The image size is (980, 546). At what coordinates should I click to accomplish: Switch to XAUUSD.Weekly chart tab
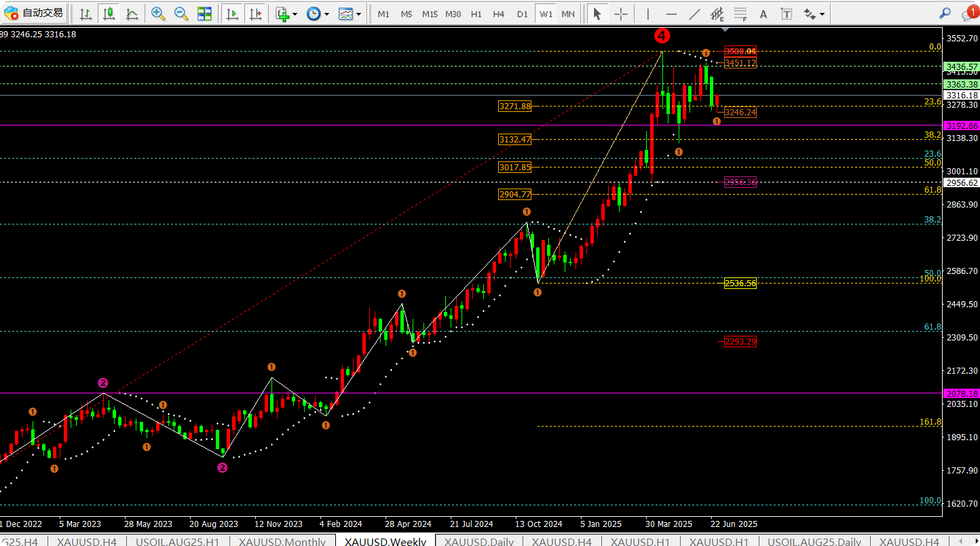click(x=385, y=541)
